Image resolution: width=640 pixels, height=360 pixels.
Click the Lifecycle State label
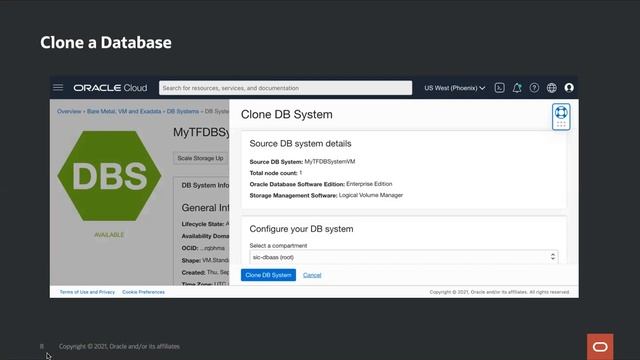pos(203,224)
